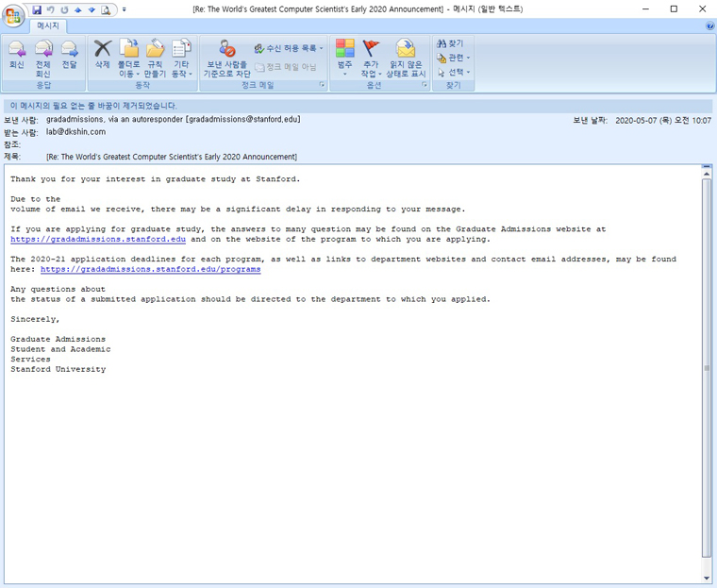Open the 수신 허용 목록 safe lists dropdown
Viewport: 717px width, 588px height.
tap(289, 48)
